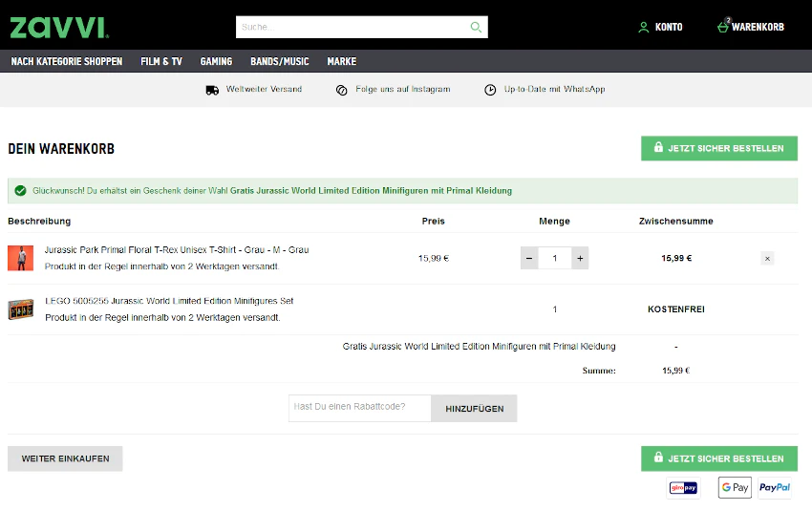Click the Beschreibung column header
812x511 pixels.
[x=39, y=221]
